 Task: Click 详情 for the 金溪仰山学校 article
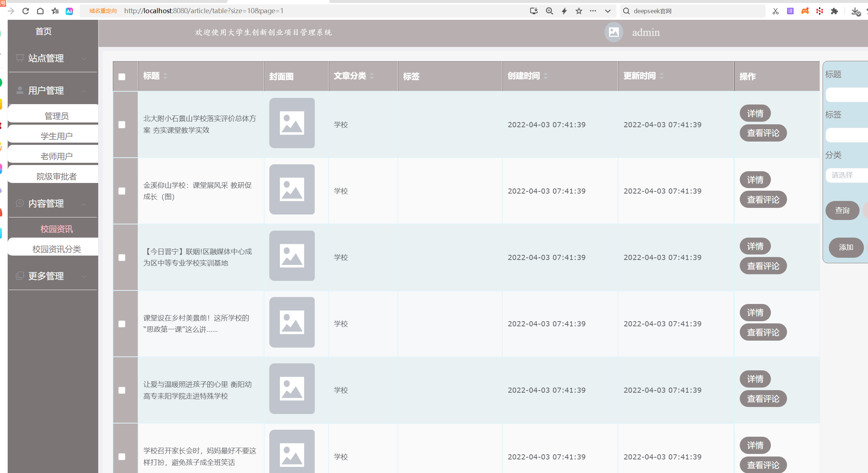(x=755, y=180)
